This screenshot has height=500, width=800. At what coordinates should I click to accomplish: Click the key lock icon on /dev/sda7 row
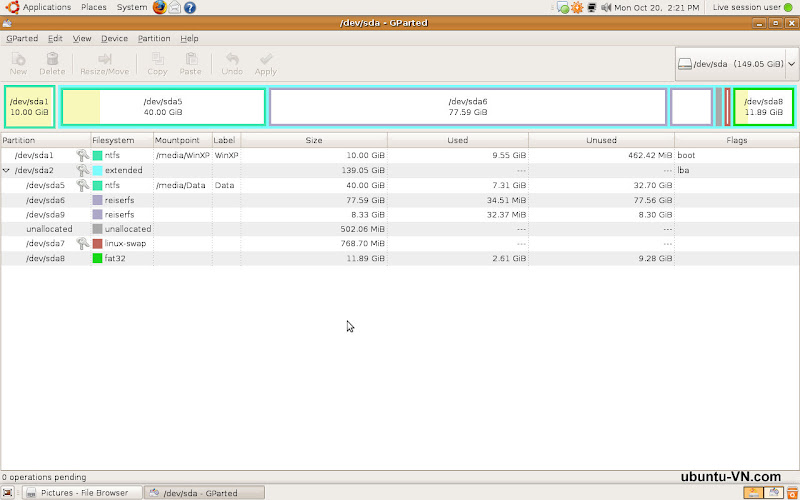83,243
